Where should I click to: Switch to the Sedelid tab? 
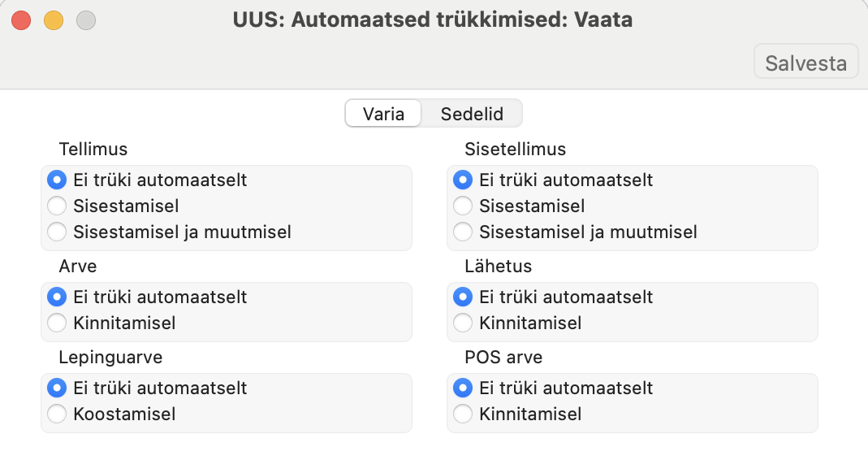(x=472, y=114)
